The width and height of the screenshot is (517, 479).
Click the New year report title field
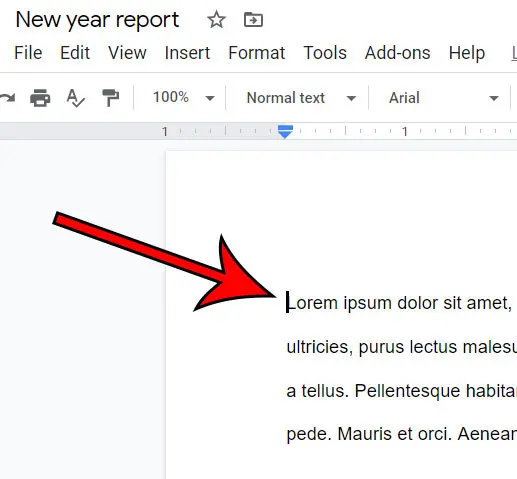(97, 20)
